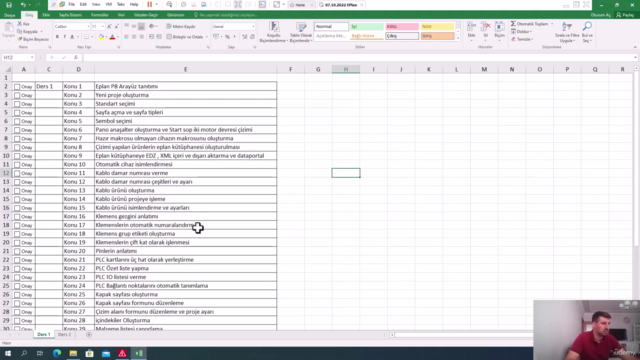Viewport: 640px width, 360px height.
Task: Apply the red font color swatch
Action: [x=112, y=37]
